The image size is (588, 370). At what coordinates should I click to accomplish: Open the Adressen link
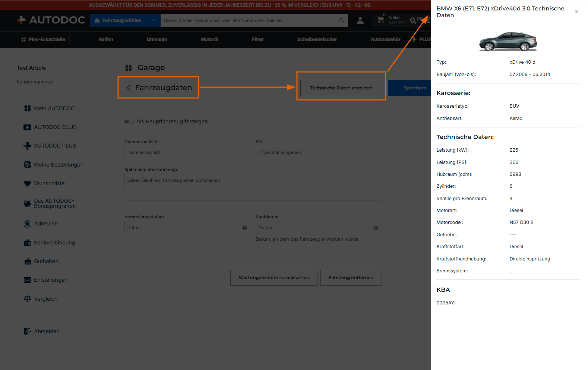coord(46,224)
